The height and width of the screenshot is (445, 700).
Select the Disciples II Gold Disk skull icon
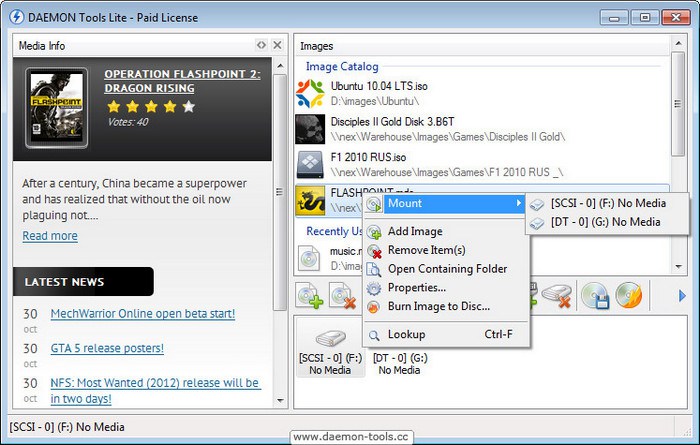pos(310,129)
